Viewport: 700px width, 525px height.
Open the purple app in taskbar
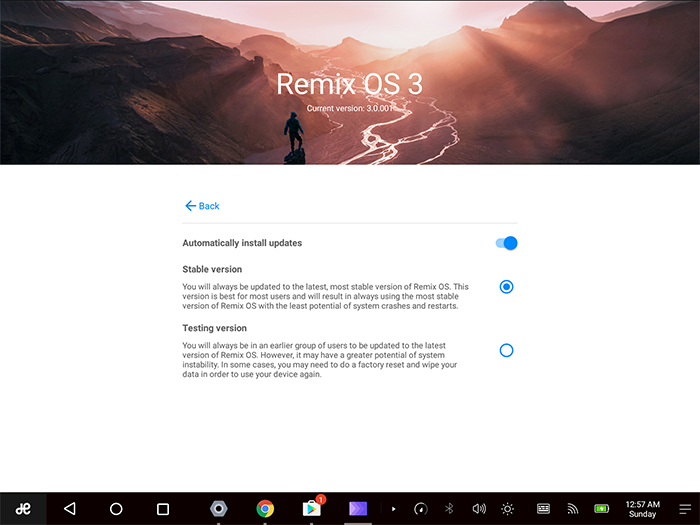click(x=358, y=509)
